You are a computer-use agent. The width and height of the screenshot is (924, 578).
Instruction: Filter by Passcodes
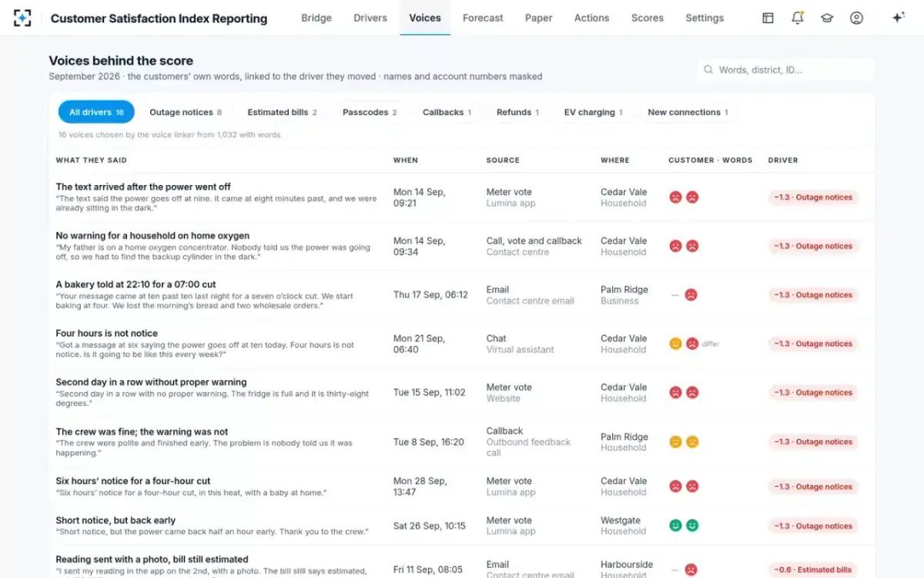click(x=370, y=112)
